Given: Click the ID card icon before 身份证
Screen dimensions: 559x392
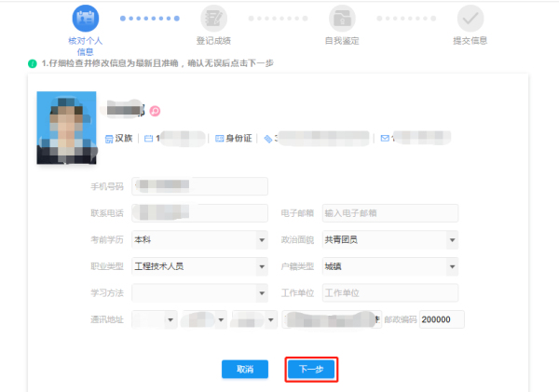Looking at the screenshot, I should tap(220, 138).
